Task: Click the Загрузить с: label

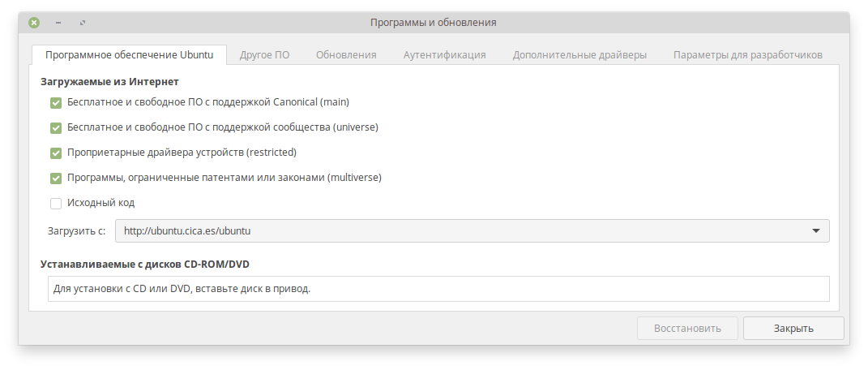Action: click(76, 231)
